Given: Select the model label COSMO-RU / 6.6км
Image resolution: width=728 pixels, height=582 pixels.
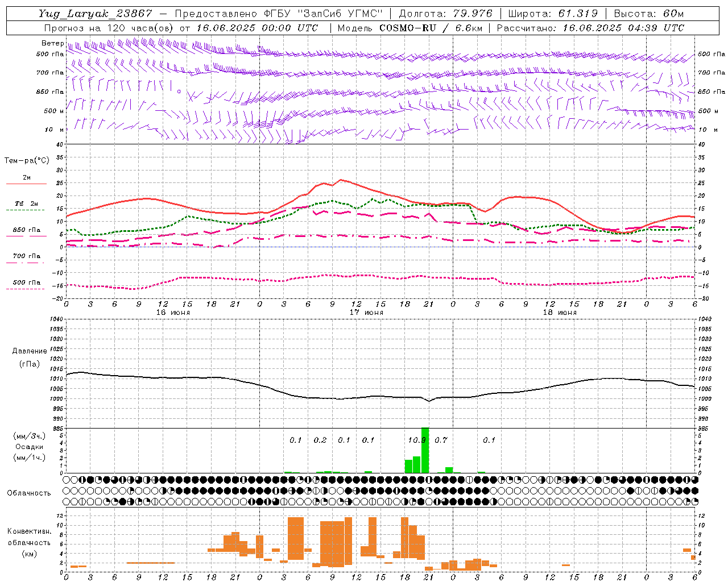Looking at the screenshot, I should point(430,28).
